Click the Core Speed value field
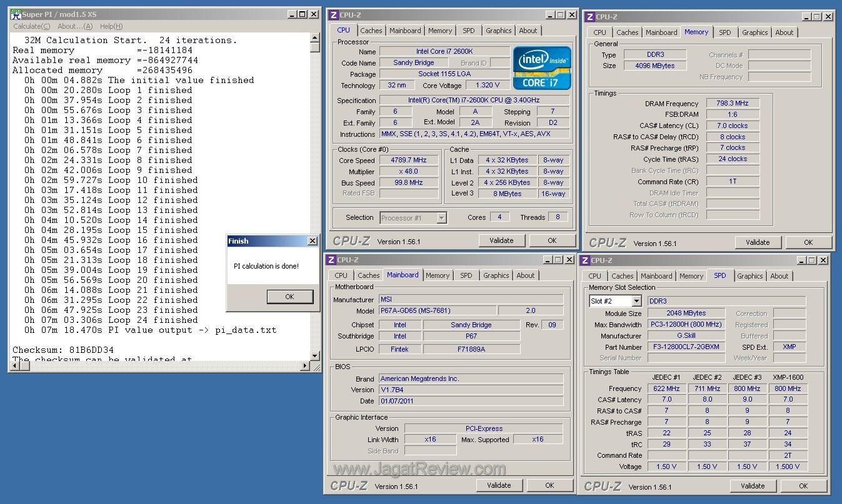 tap(409, 161)
